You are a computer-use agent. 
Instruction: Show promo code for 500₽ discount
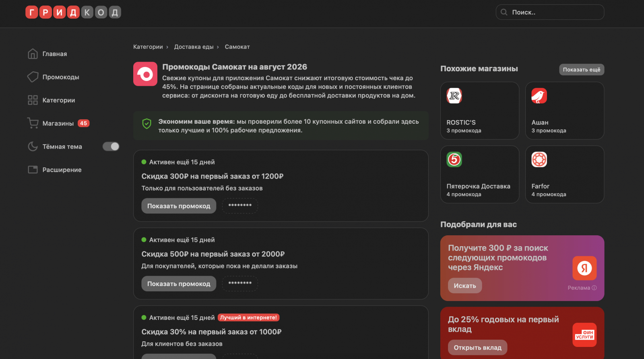click(x=179, y=284)
